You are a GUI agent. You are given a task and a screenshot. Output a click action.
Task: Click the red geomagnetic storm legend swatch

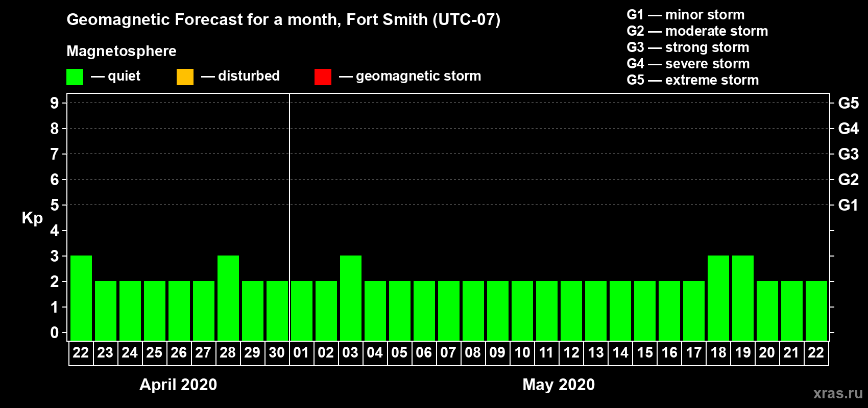[323, 77]
